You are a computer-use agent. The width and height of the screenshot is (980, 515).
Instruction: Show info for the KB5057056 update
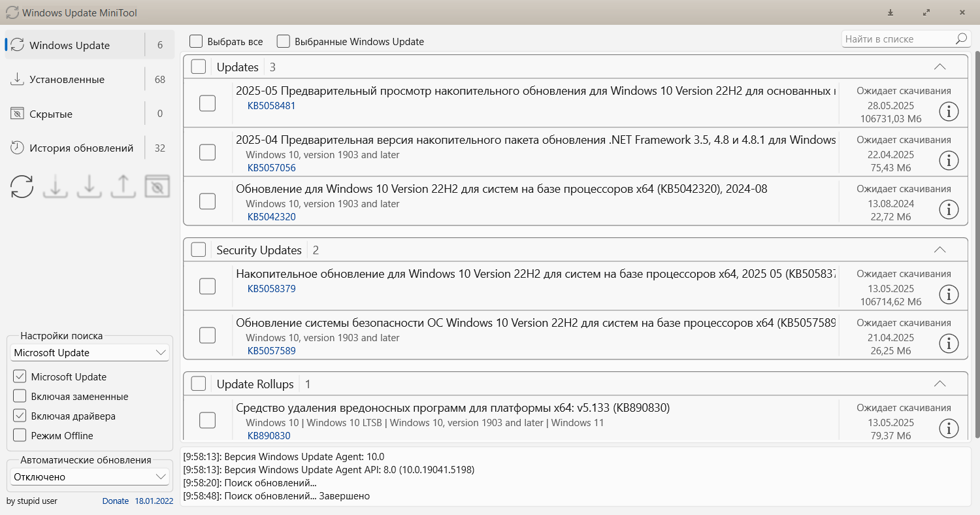coord(948,160)
